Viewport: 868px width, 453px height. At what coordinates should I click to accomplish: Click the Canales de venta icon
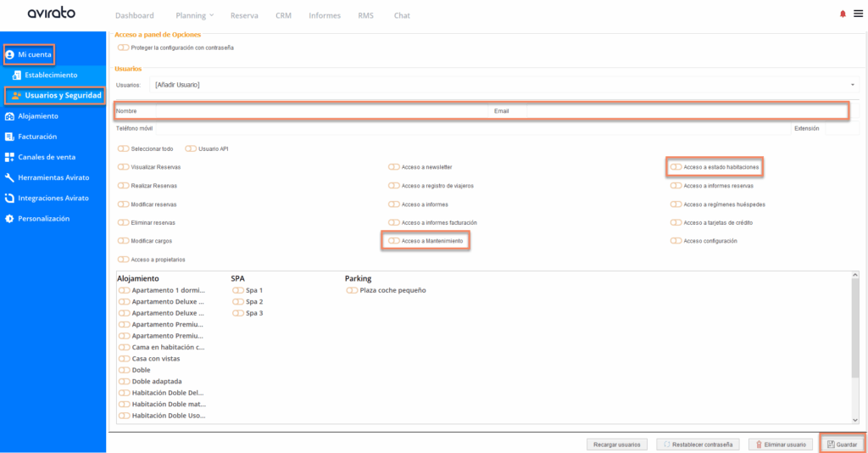[x=9, y=157]
